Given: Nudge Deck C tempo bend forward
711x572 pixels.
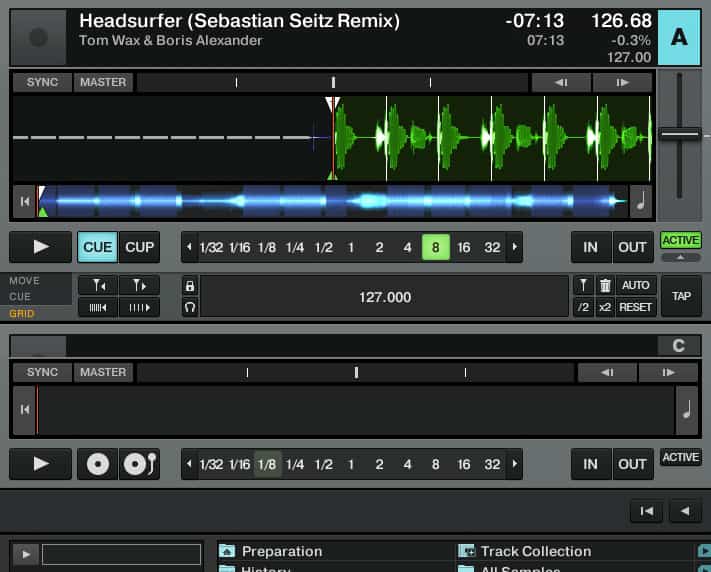Looking at the screenshot, I should coord(668,372).
